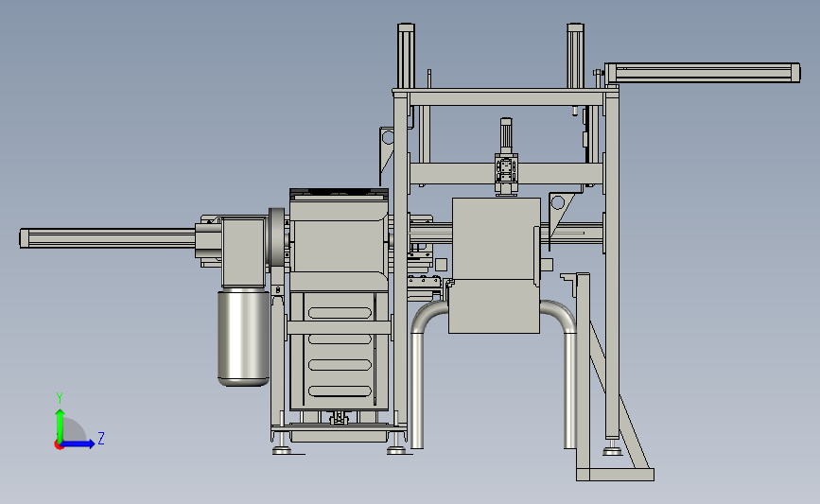This screenshot has width=820, height=504.
Task: Select the slotted panel under the left hopper
Action: pyautogui.click(x=340, y=351)
